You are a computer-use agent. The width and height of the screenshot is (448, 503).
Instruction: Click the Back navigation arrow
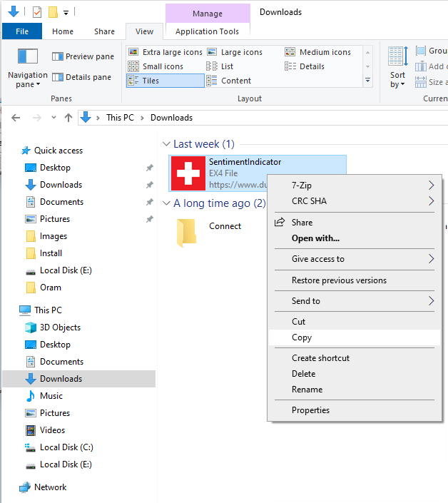pos(16,118)
